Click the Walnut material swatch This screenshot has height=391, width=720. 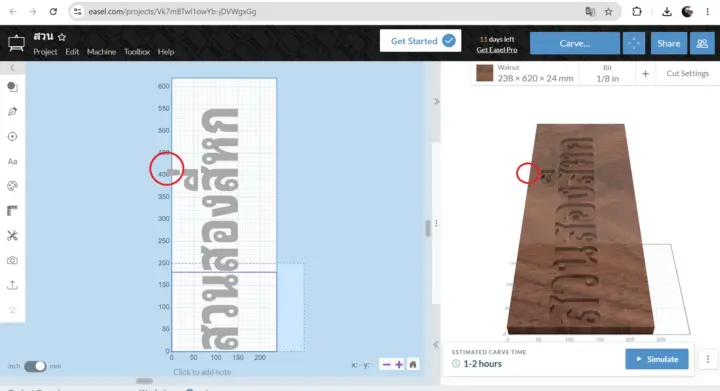[484, 73]
